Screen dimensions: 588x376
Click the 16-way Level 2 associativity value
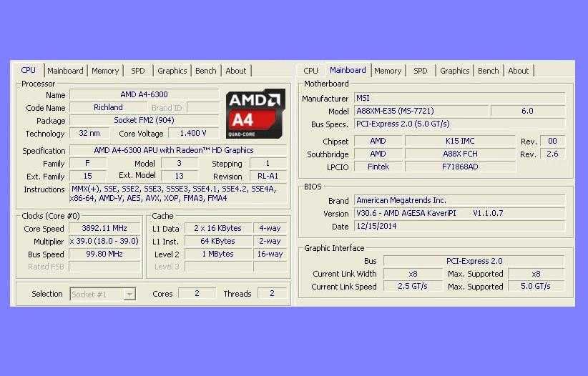point(270,254)
